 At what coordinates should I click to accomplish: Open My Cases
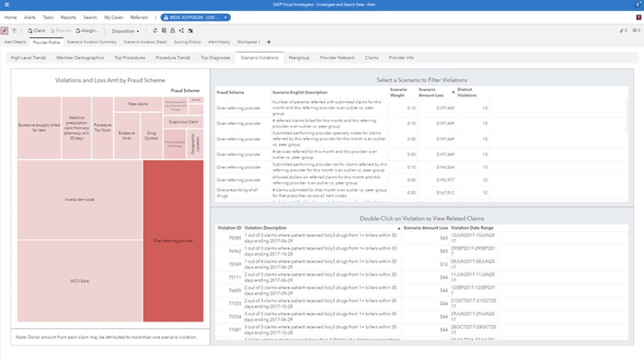[x=113, y=17]
